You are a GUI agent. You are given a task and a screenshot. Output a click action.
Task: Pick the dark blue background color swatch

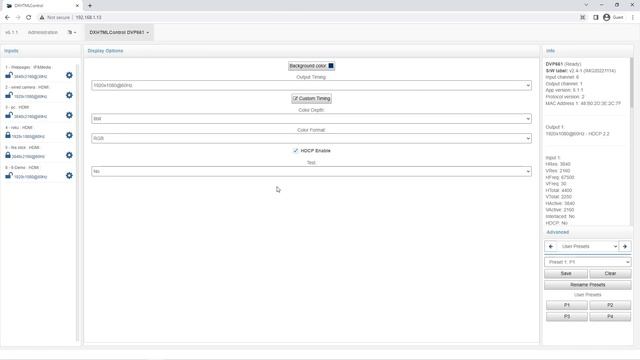pos(331,66)
